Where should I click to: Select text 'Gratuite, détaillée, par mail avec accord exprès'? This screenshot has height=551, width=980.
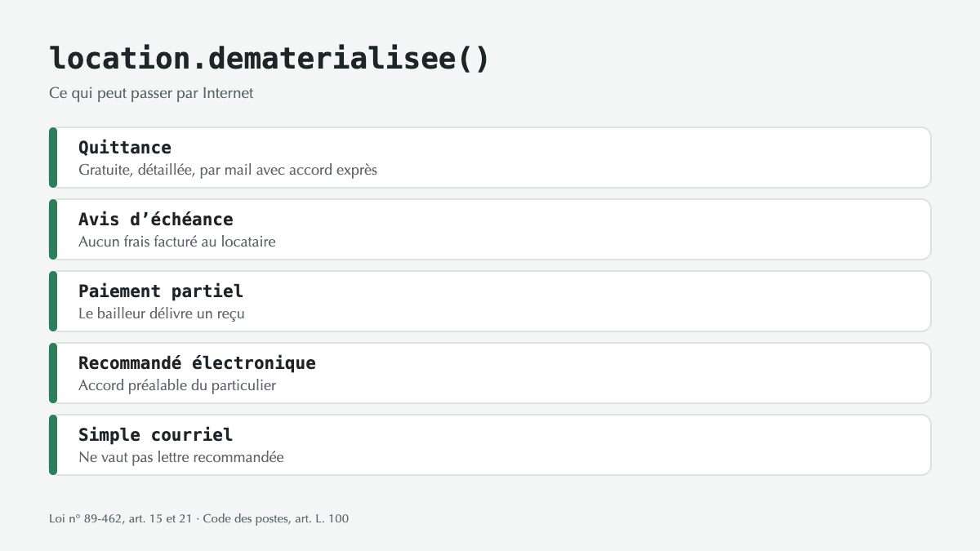228,171
